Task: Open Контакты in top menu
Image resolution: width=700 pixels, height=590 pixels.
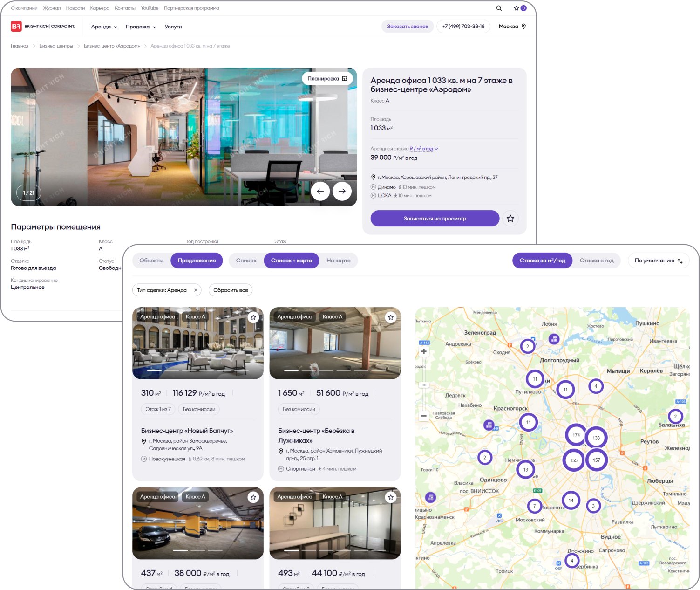Action: click(125, 8)
